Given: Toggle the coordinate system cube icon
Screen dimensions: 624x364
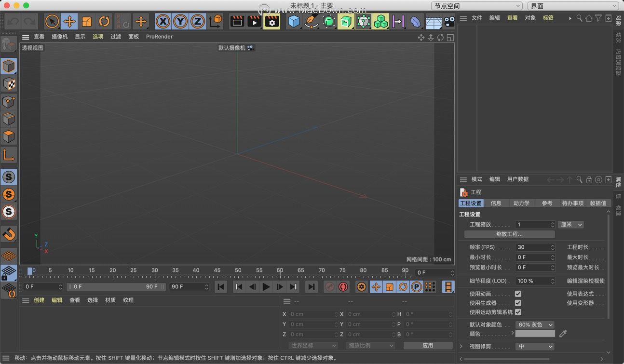Looking at the screenshot, I should tap(216, 21).
